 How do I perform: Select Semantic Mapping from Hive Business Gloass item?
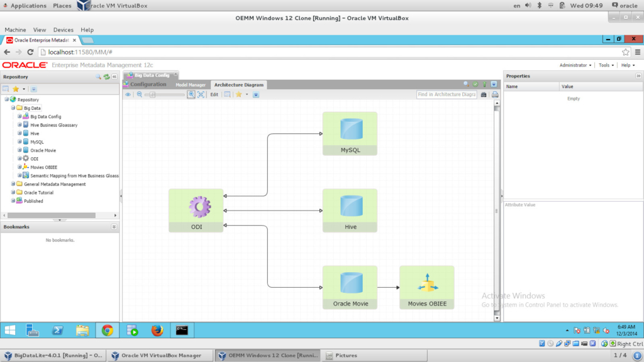pos(74,176)
